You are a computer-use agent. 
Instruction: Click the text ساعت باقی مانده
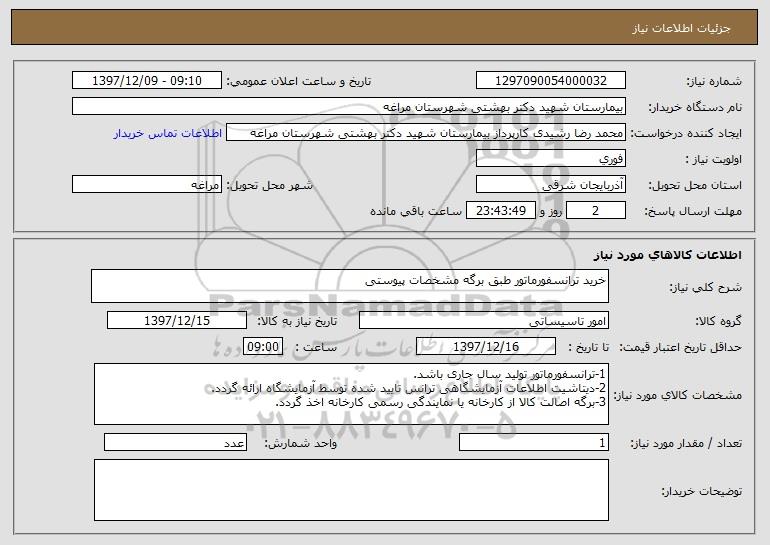click(416, 211)
